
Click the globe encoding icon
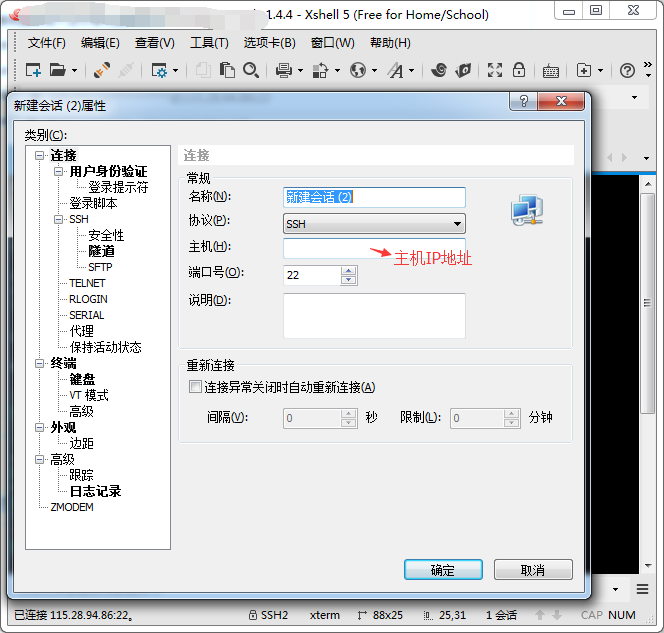click(x=358, y=70)
